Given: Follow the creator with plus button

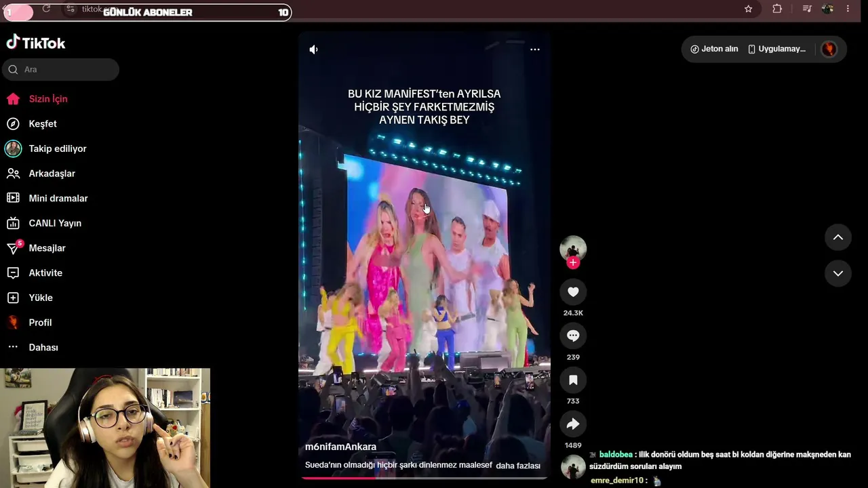Looking at the screenshot, I should click(573, 263).
